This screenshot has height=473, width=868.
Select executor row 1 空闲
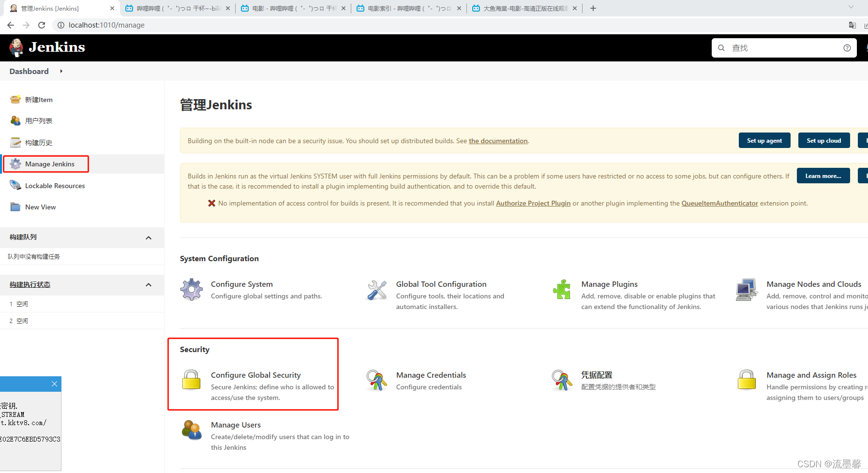click(x=82, y=304)
